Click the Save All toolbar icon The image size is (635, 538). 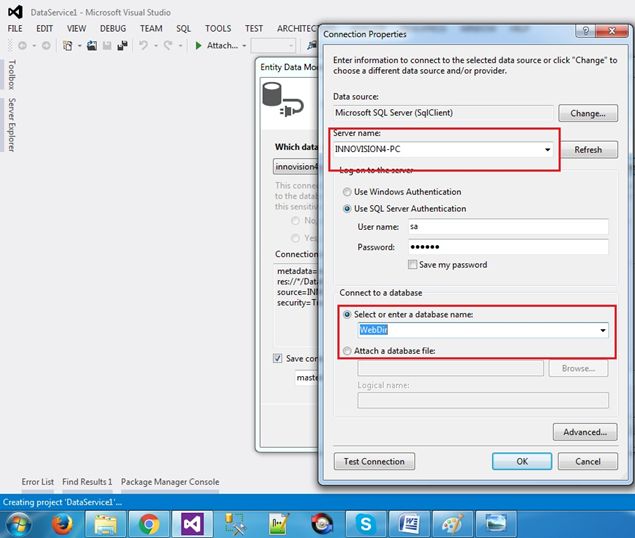click(122, 46)
